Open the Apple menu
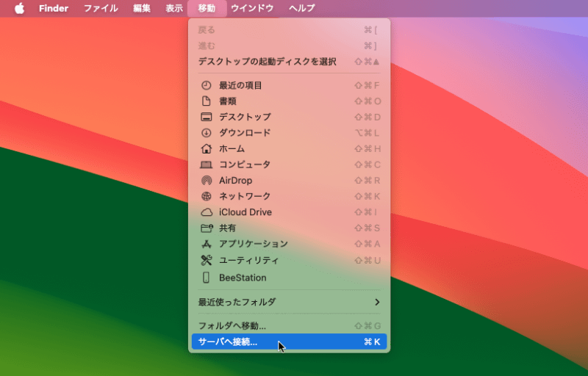The height and width of the screenshot is (376, 588). (x=20, y=8)
